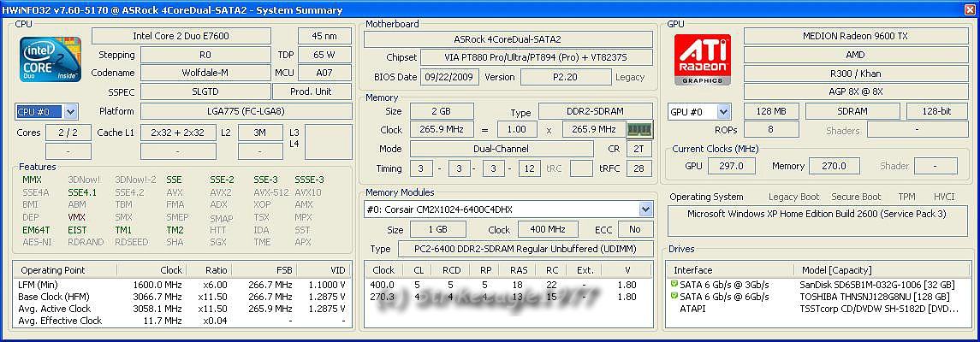Open the GPU #0 selector dropdown
The image size is (980, 342).
click(x=724, y=112)
